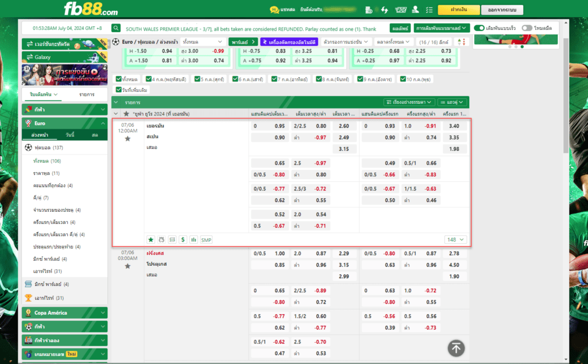Viewport: 588px width, 364px height.
Task: Uncheck the 5 ก.ค.(ศุกร์) checkbox
Action: [x=198, y=79]
